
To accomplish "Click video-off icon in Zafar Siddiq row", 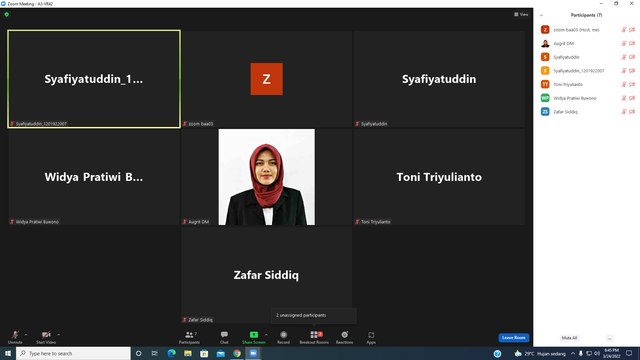I will [x=632, y=112].
